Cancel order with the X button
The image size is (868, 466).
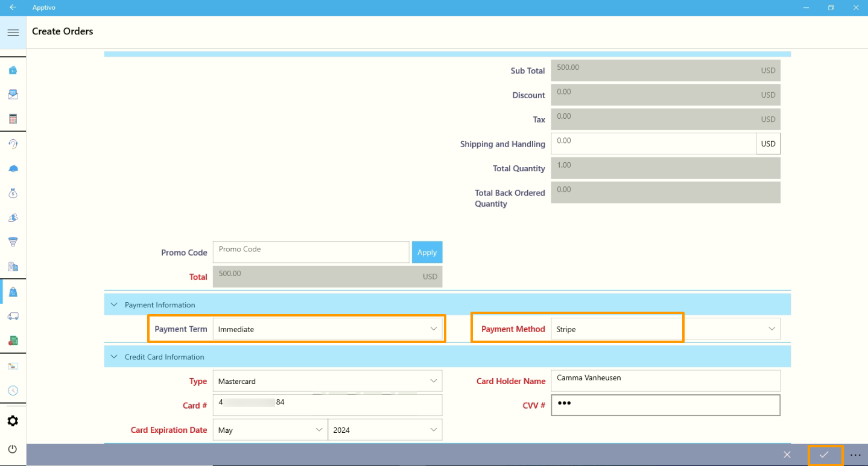point(787,455)
